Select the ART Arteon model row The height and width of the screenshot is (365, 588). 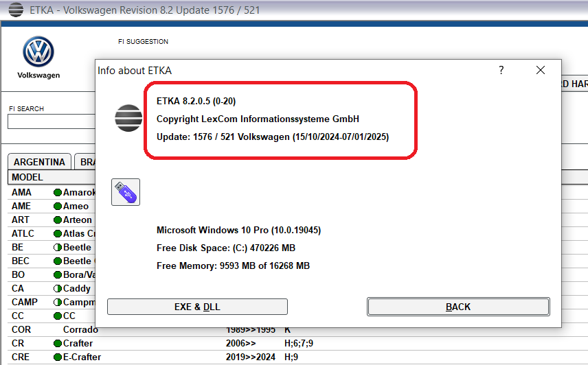52,220
